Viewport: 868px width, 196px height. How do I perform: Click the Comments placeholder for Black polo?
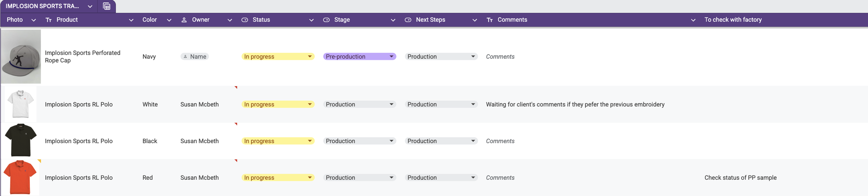[500, 141]
